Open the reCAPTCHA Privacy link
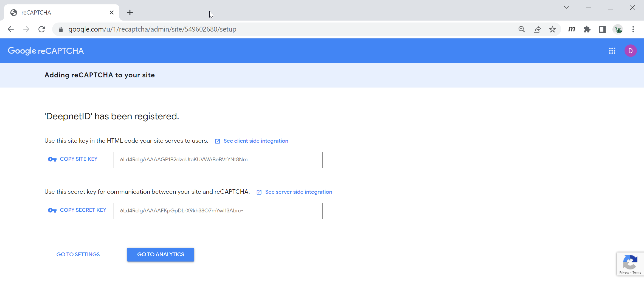Image resolution: width=644 pixels, height=281 pixels. pyautogui.click(x=624, y=272)
